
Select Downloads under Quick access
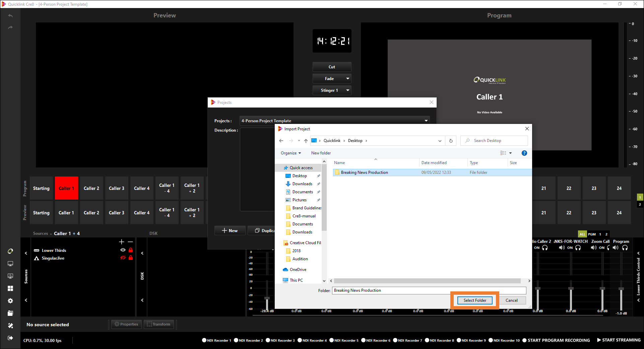coord(302,184)
